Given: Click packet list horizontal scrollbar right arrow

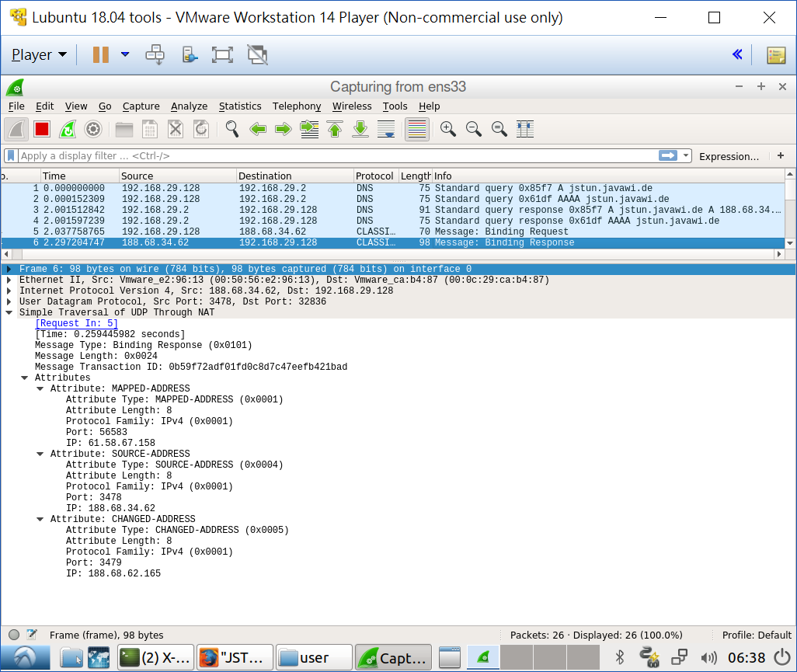Looking at the screenshot, I should (x=779, y=254).
